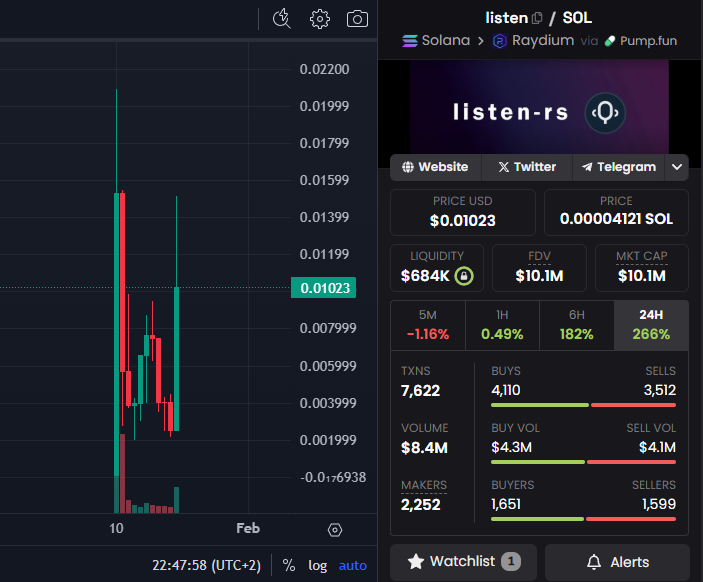703x582 pixels.
Task: Click the Watchlist star icon
Action: [416, 561]
